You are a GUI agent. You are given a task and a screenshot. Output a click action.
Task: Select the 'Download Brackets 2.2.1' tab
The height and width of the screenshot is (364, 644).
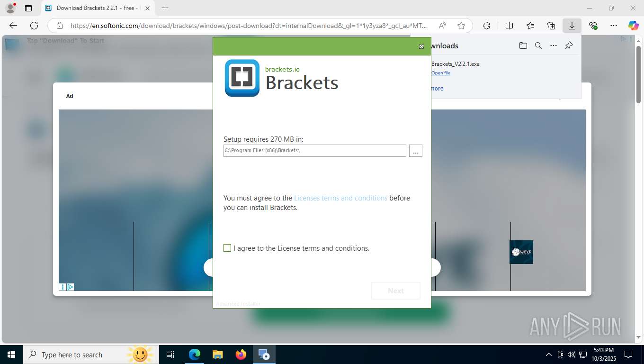pyautogui.click(x=98, y=8)
